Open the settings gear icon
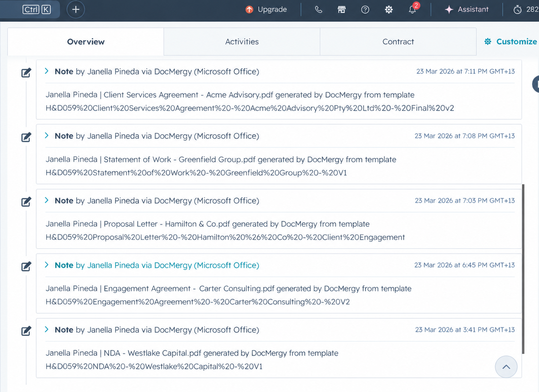 (x=389, y=10)
